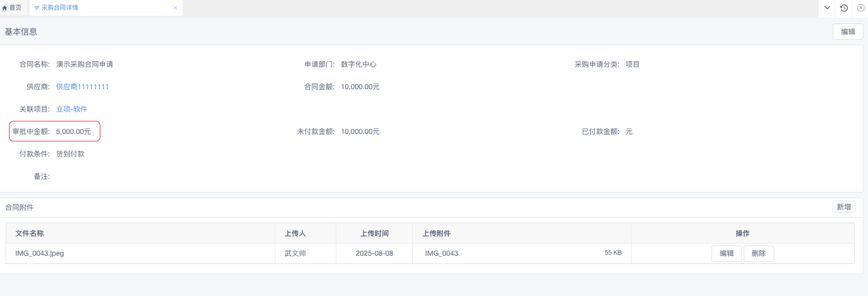
Task: Edit the IMG_0043.jpeg attachment row
Action: 726,253
